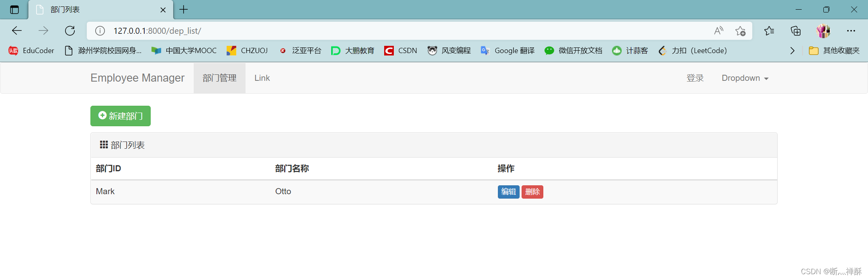Open the 滁州学院校园网 bookmark

[103, 50]
